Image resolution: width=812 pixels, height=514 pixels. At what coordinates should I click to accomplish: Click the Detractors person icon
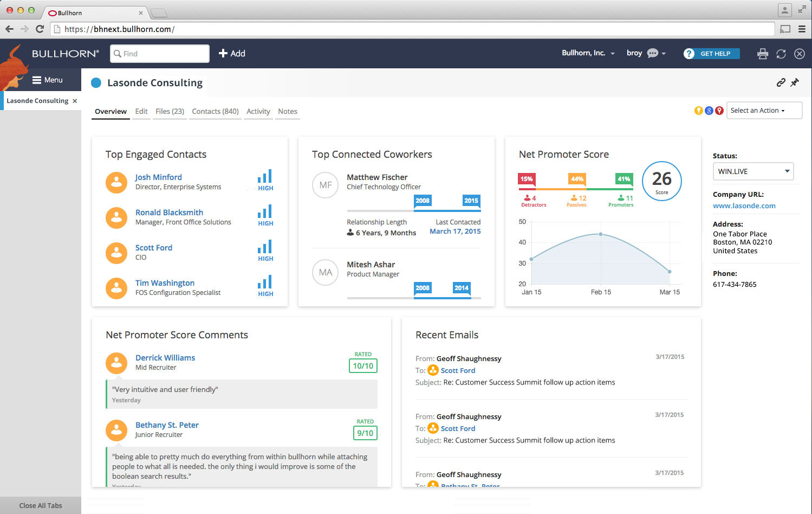coord(528,198)
